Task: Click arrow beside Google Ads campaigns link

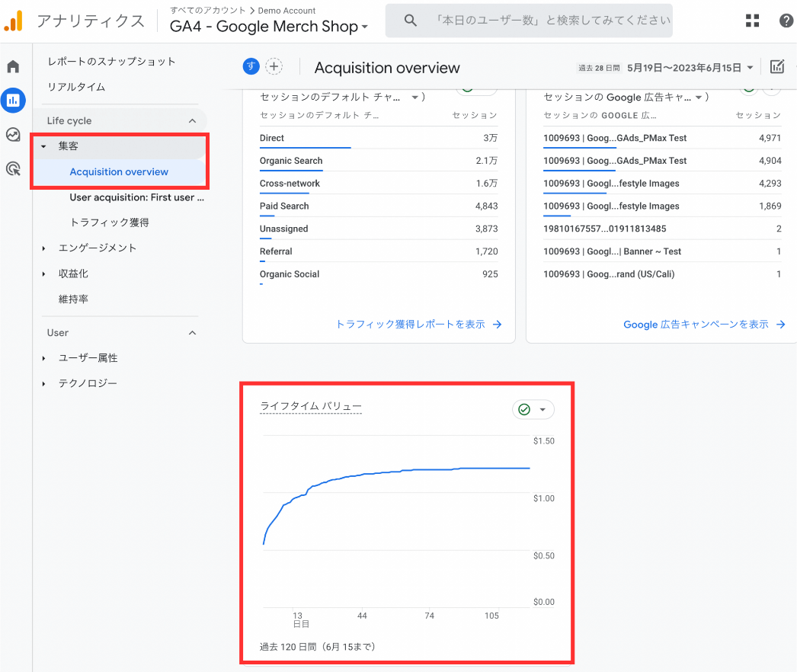Action: pos(781,325)
